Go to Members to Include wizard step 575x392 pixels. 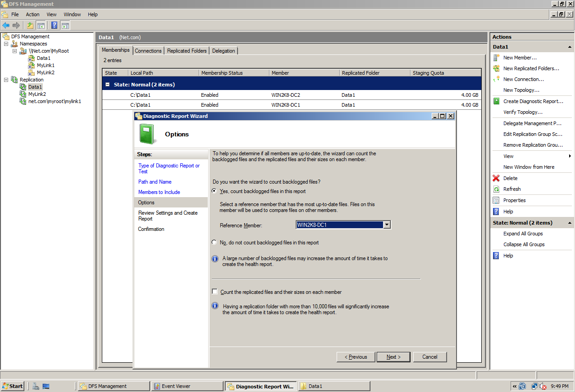(159, 192)
